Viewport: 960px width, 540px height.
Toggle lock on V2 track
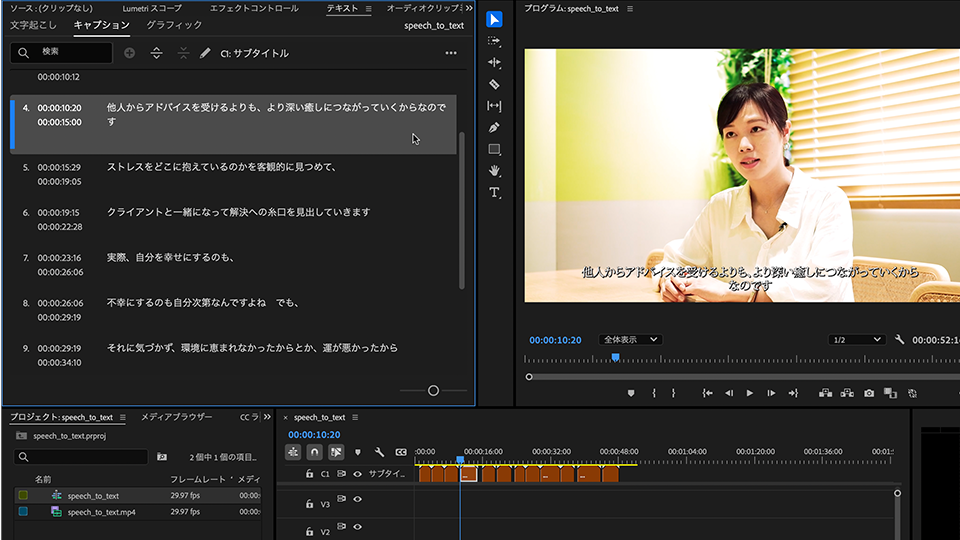pos(309,531)
